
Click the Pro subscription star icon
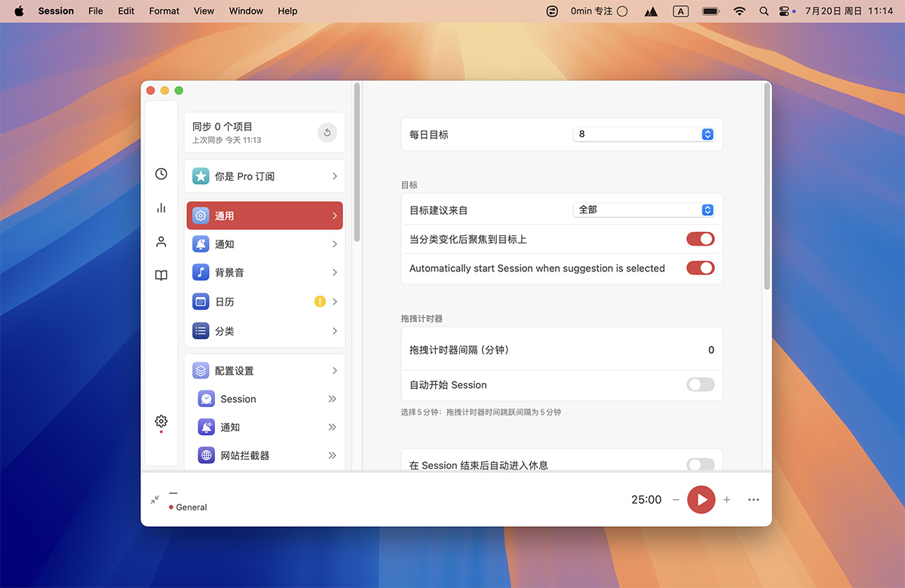(x=201, y=176)
